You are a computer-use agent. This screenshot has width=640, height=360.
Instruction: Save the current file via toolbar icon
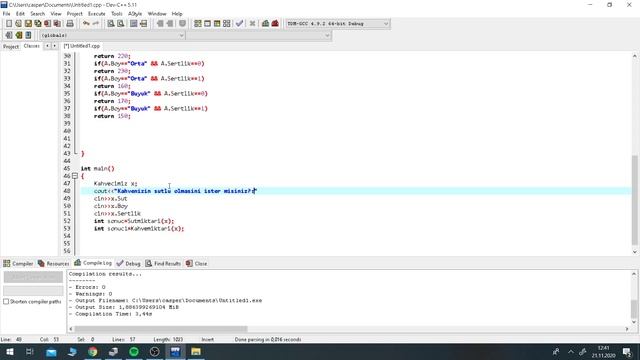[x=28, y=24]
